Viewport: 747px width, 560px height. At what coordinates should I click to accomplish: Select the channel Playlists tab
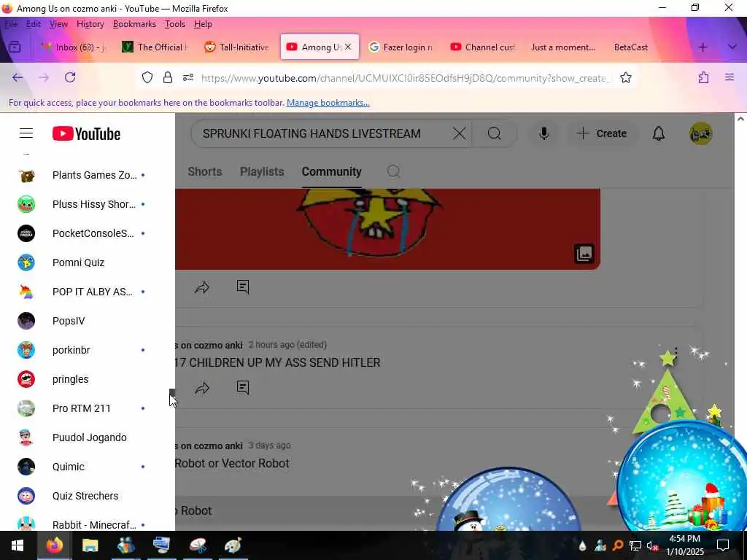(262, 171)
